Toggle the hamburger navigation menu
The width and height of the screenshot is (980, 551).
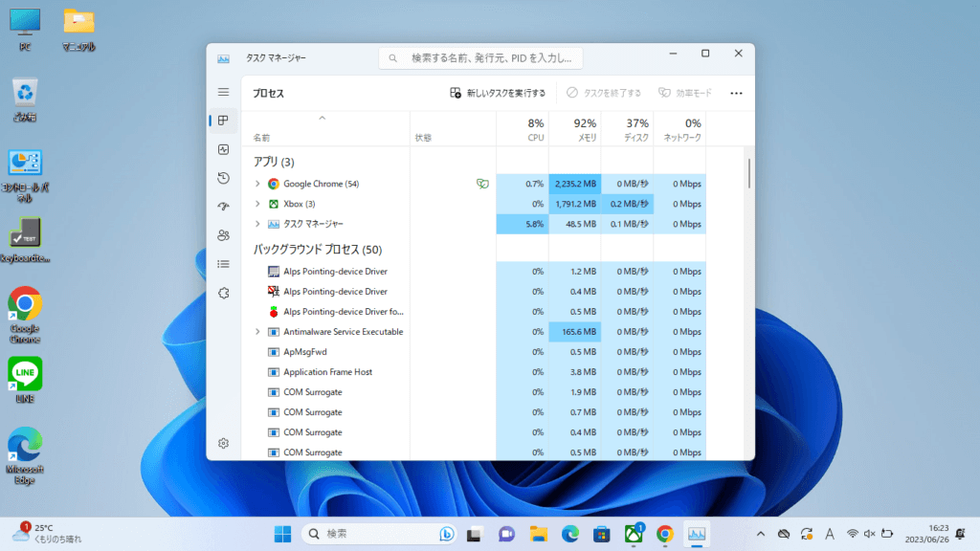[x=223, y=92]
